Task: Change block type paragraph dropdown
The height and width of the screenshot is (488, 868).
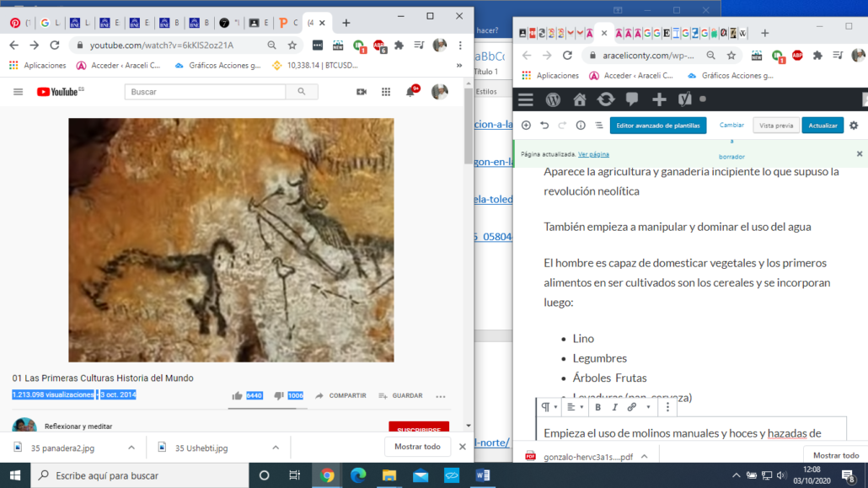Action: click(549, 407)
